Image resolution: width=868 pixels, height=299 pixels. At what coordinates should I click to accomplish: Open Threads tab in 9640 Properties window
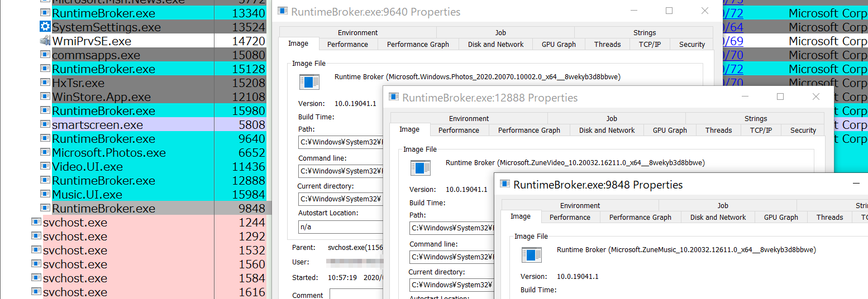coord(607,44)
